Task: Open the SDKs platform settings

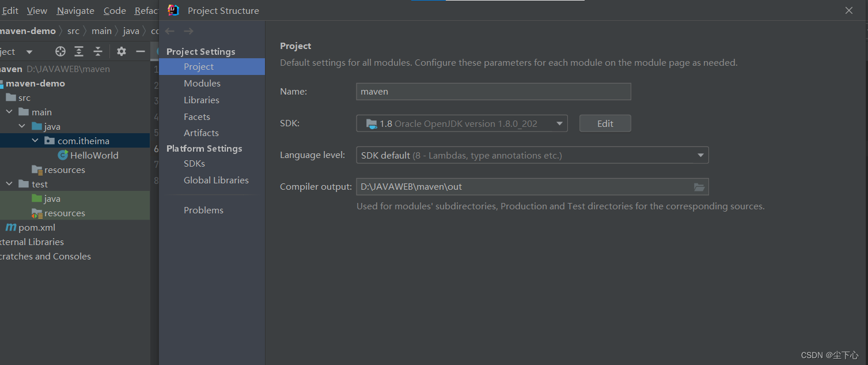Action: [x=195, y=164]
